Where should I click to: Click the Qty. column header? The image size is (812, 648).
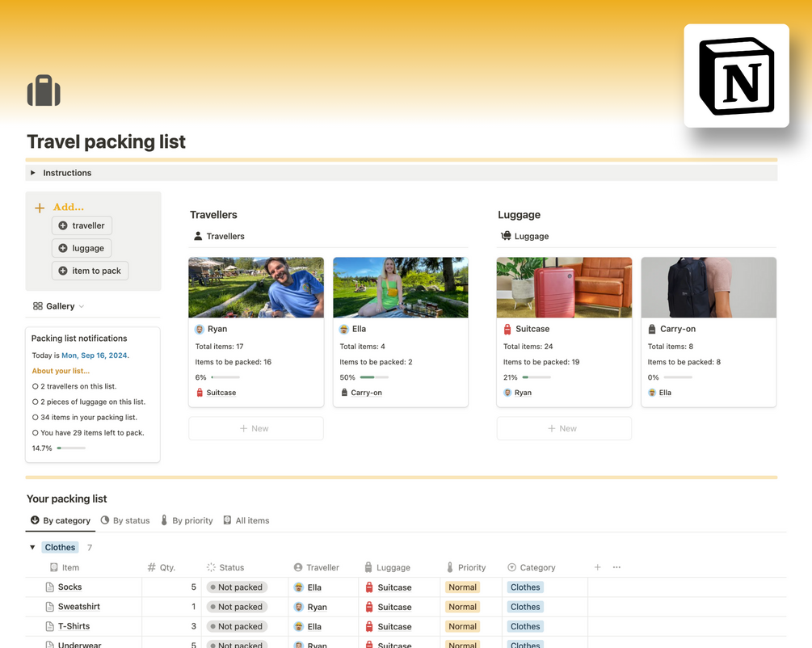[x=162, y=568]
